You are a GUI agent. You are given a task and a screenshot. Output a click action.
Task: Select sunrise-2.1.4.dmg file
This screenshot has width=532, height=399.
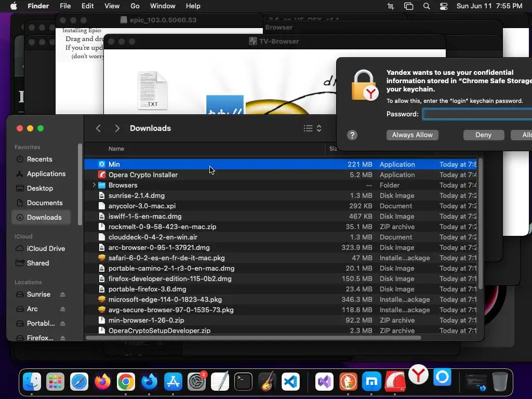tap(280, 195)
